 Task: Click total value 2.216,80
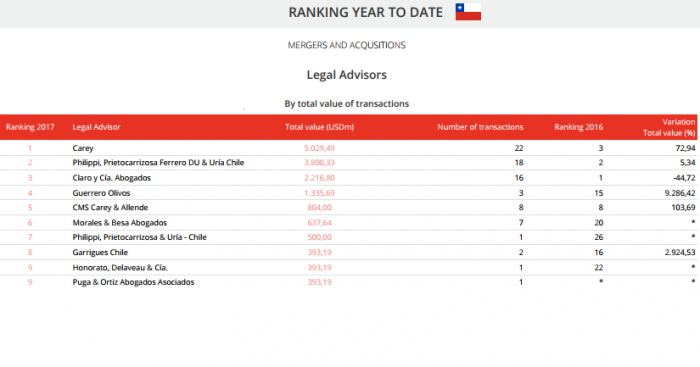[319, 178]
